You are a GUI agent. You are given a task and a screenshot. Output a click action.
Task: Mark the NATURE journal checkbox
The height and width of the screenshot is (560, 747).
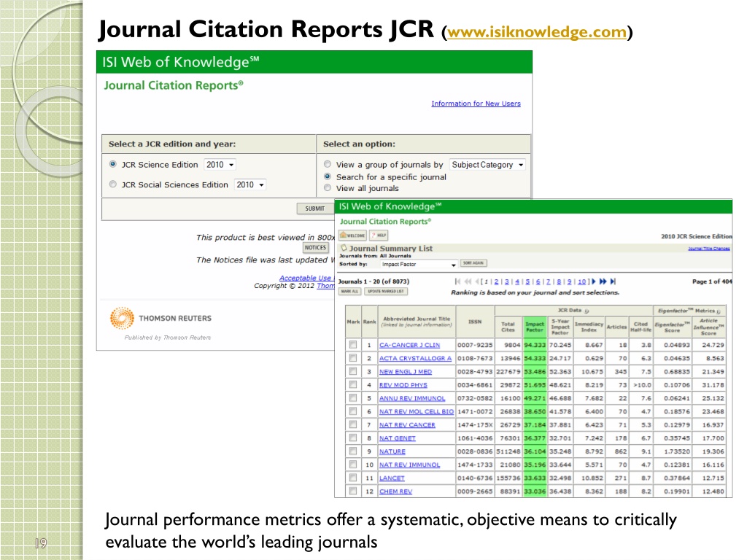(x=353, y=451)
